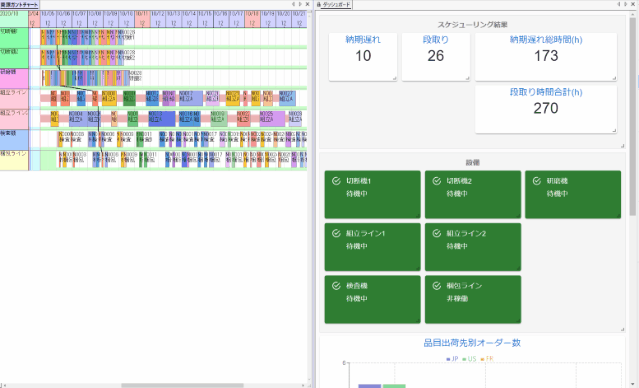Click the 納期遅れ card resize handle

pos(394,79)
